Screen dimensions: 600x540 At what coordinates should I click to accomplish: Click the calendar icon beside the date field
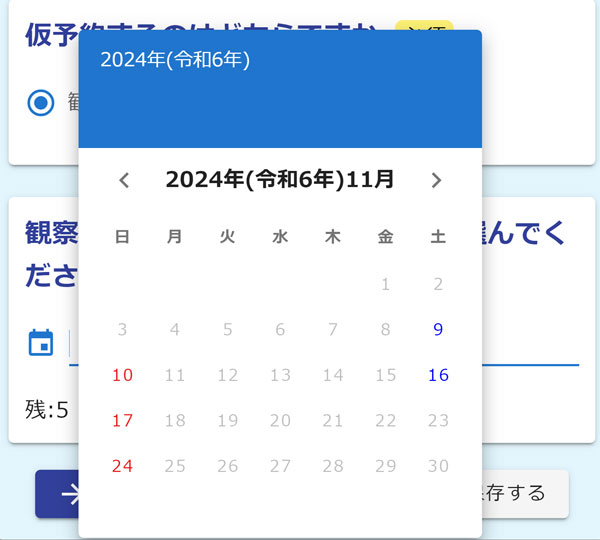click(41, 343)
